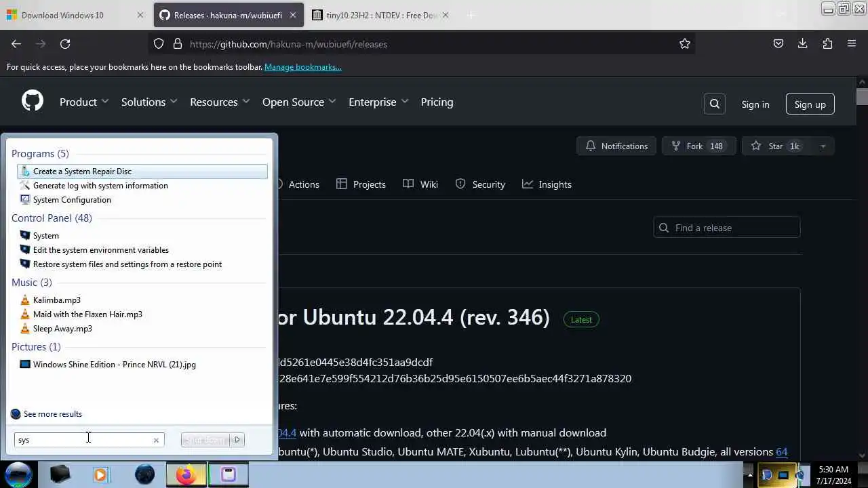Open the Insights repository tab
This screenshot has width=868, height=488.
click(x=547, y=184)
